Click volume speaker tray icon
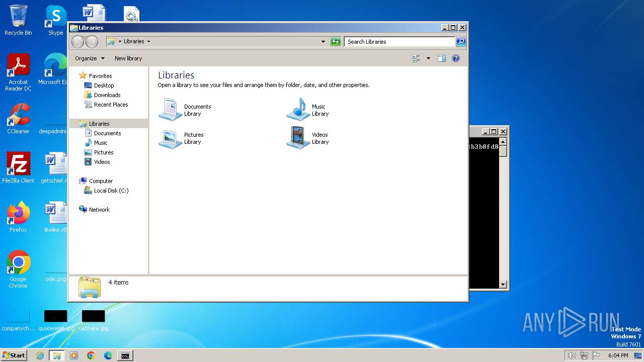This screenshot has height=362, width=644. tap(572, 355)
